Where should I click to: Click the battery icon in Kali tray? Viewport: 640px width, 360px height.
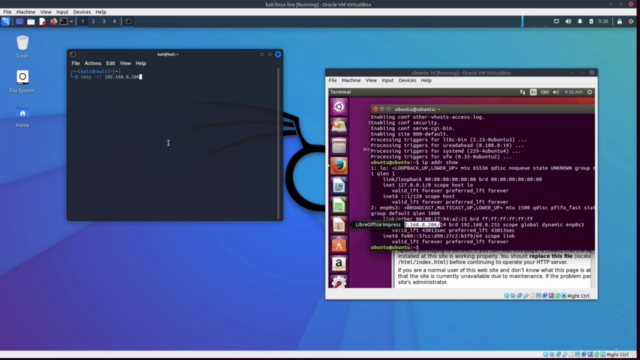click(591, 21)
